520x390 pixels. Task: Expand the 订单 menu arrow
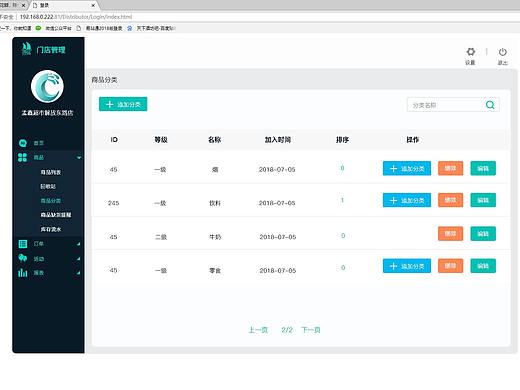[79, 244]
